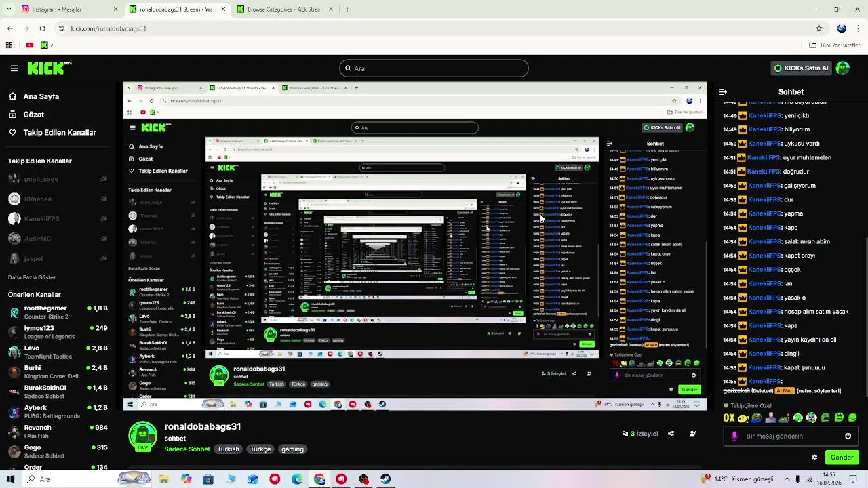
Task: Open Burhi recommended channel
Action: pyautogui.click(x=58, y=371)
